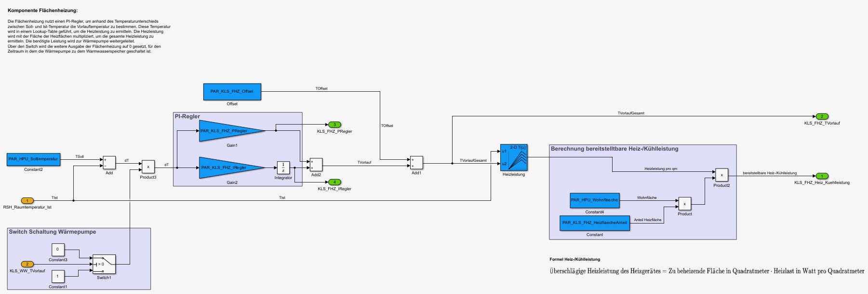
Task: Select the PAR_HPU_Solltemperatur constant block
Action: [33, 159]
